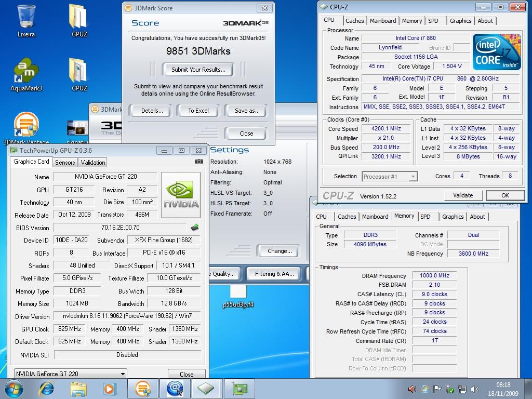This screenshot has width=532, height=399.
Task: Open Windows Explorer from taskbar
Action: [x=78, y=389]
